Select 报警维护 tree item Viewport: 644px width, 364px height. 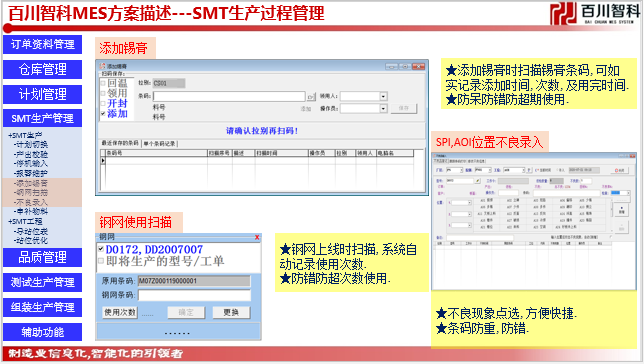31,173
